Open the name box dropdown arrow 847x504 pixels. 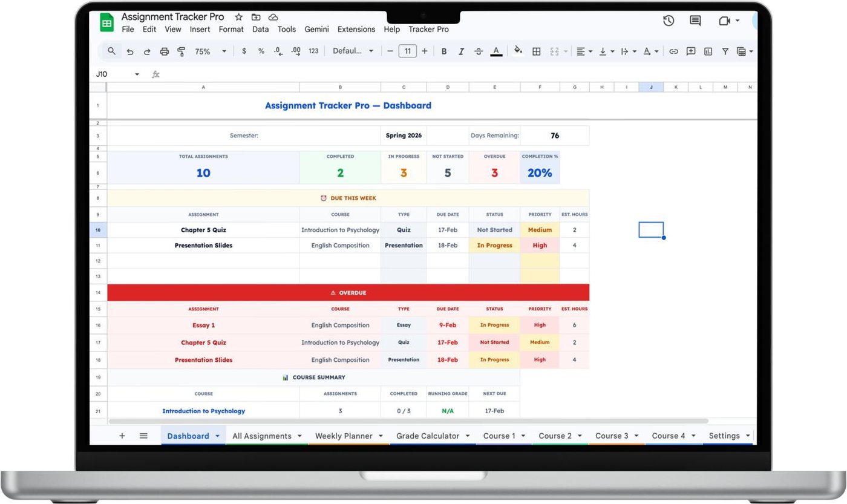[137, 74]
